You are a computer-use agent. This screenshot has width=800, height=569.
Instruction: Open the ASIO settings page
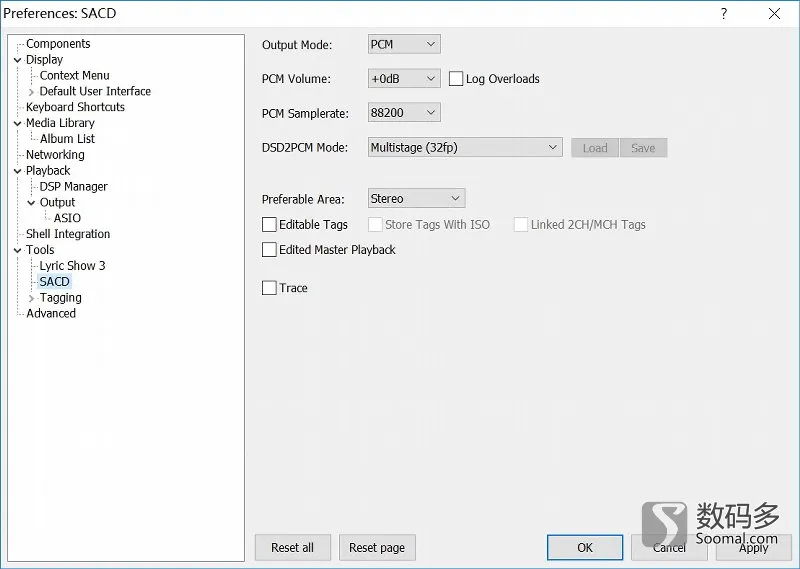coord(67,218)
